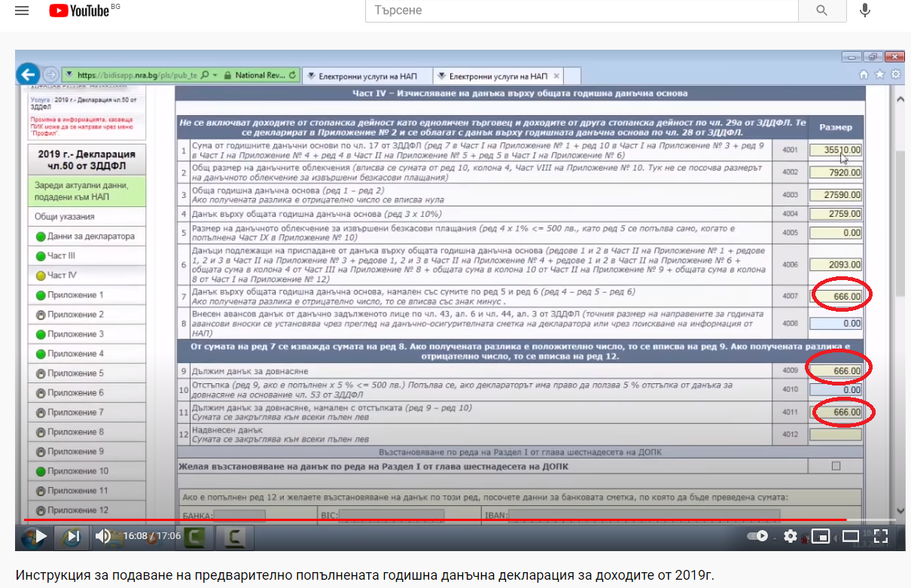Start voice search with the microphone icon

click(x=865, y=11)
